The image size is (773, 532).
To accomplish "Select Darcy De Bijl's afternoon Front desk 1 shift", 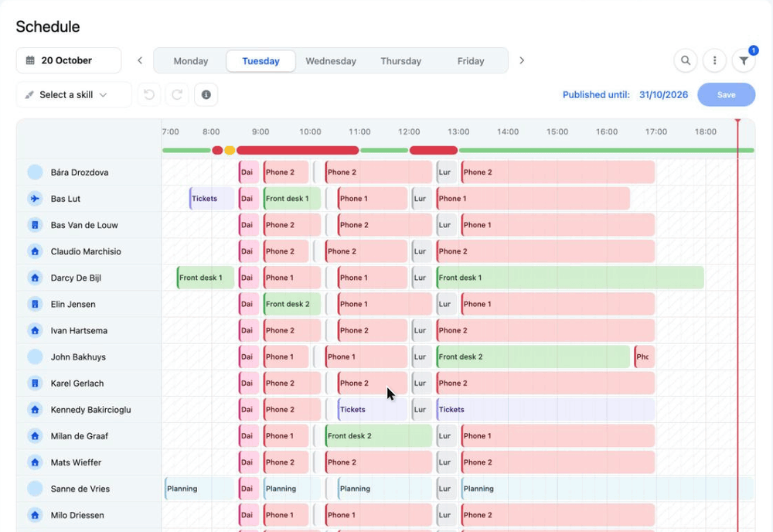I will tap(570, 278).
